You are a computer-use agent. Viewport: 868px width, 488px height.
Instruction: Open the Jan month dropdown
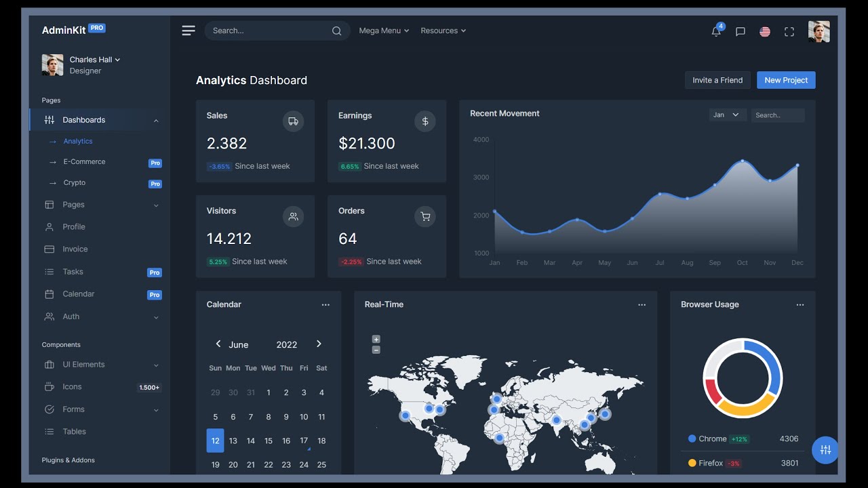coord(728,115)
